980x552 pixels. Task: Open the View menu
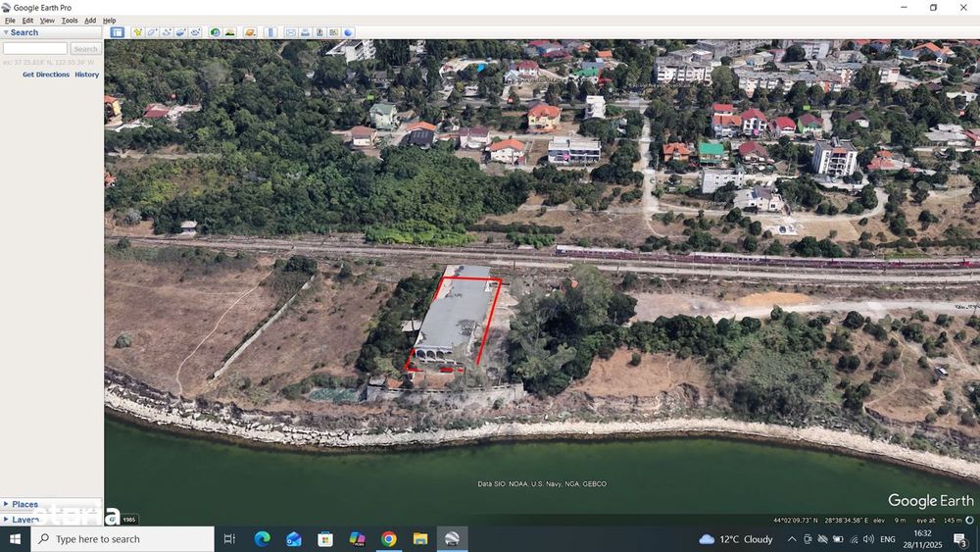pos(47,21)
